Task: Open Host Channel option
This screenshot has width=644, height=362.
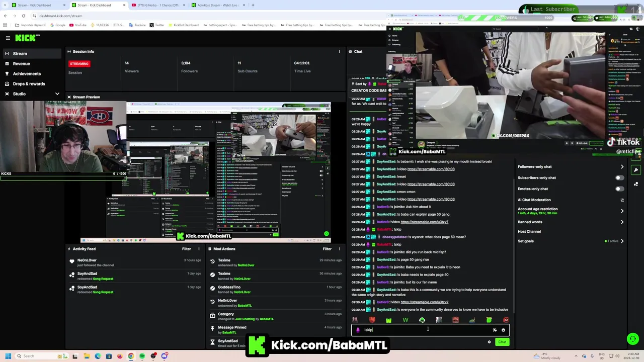Action: 529,231
